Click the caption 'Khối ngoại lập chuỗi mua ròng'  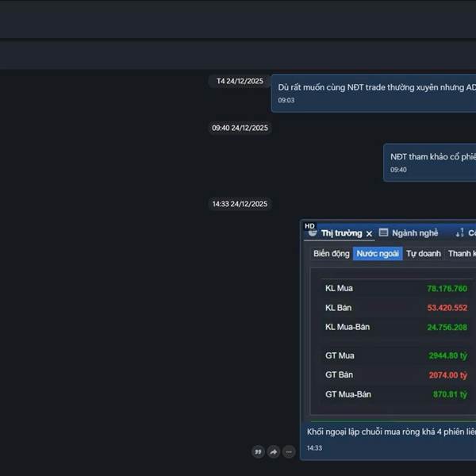pos(391,432)
